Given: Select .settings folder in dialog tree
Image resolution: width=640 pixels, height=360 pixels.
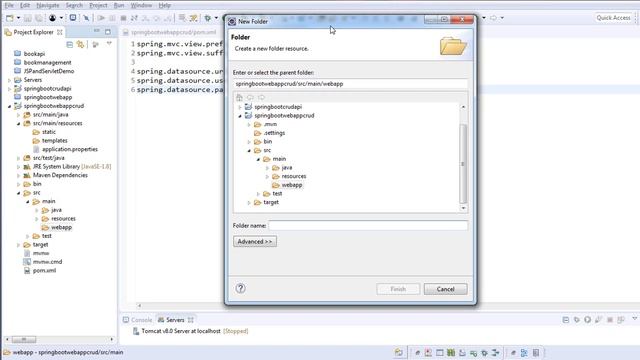Looking at the screenshot, I should click(x=274, y=133).
